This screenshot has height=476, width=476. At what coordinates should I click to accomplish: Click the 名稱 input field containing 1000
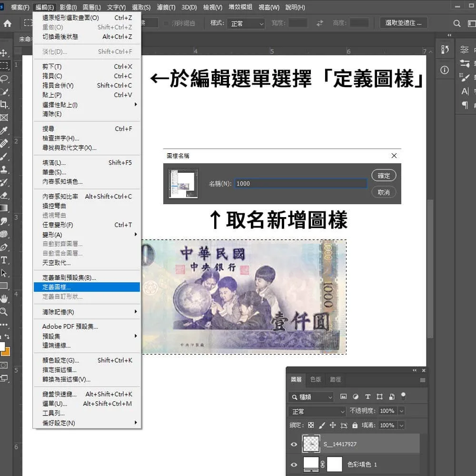300,183
